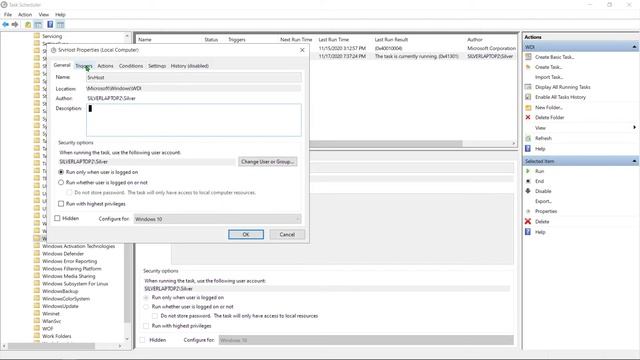The width and height of the screenshot is (640, 360).
Task: Select the WindowsBackup folder
Action: [x=60, y=291]
